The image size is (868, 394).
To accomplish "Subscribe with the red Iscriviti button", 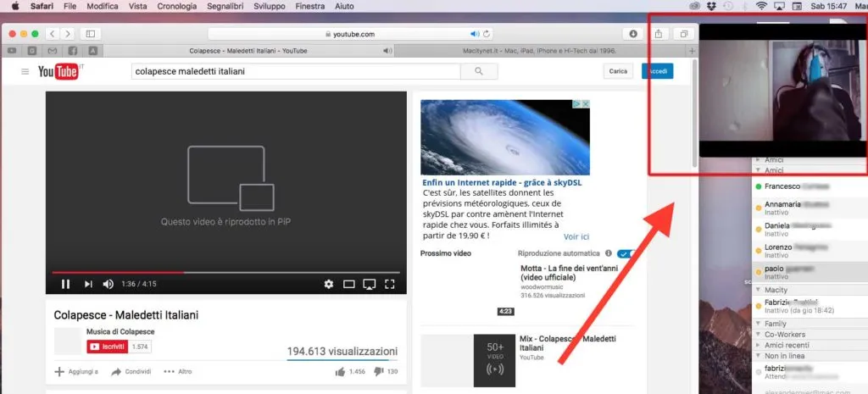I will pyautogui.click(x=108, y=347).
